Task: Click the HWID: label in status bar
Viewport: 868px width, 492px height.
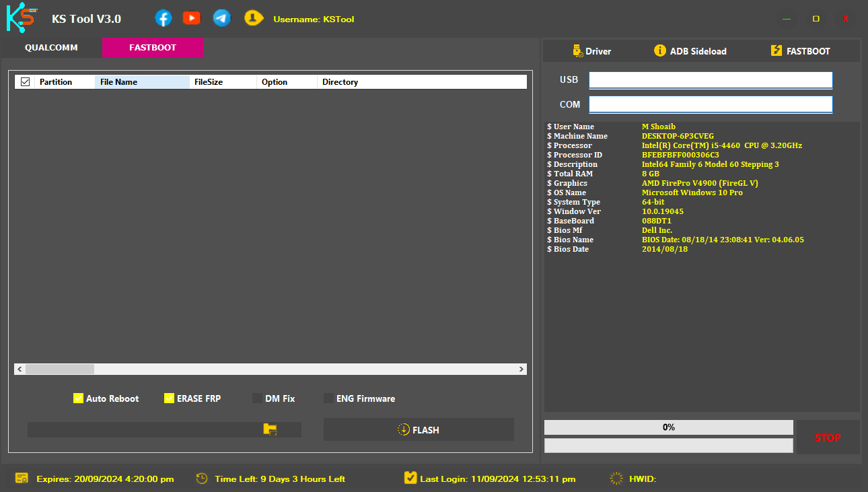Action: (x=643, y=479)
